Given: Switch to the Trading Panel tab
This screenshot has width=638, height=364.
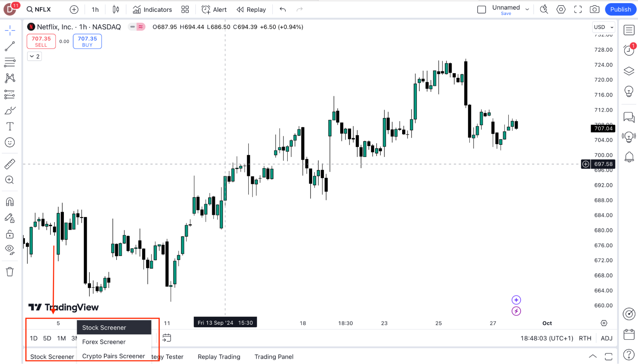Looking at the screenshot, I should tap(274, 357).
